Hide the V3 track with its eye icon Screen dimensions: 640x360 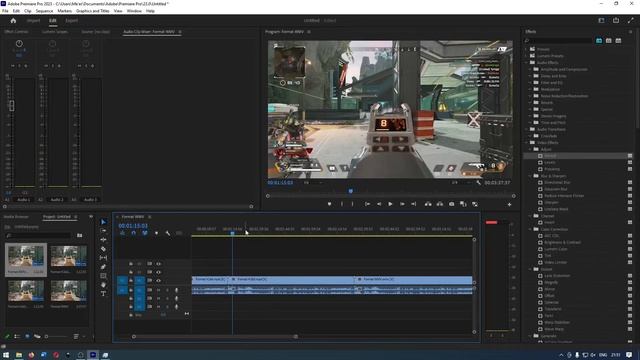[x=158, y=264]
